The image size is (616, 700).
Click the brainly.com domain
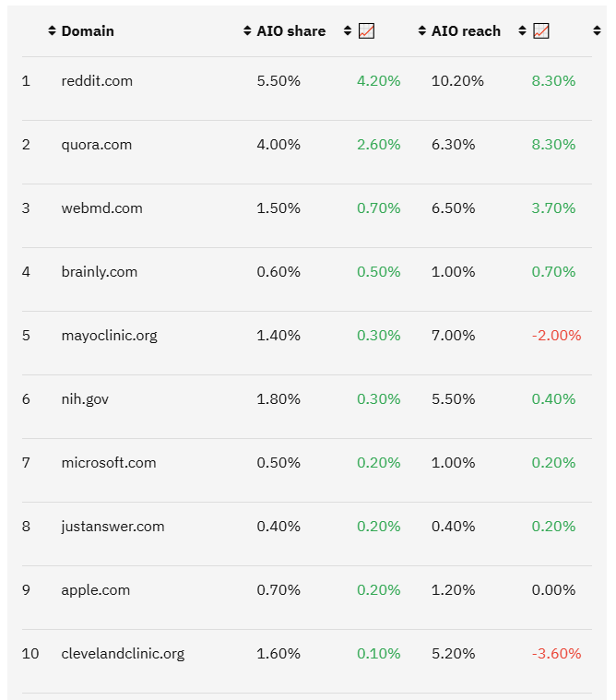99,272
